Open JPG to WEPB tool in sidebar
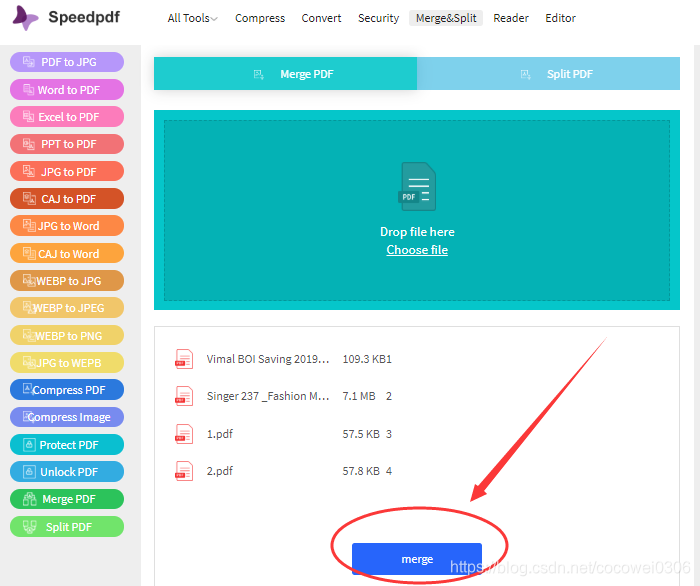The image size is (700, 586). pos(67,362)
